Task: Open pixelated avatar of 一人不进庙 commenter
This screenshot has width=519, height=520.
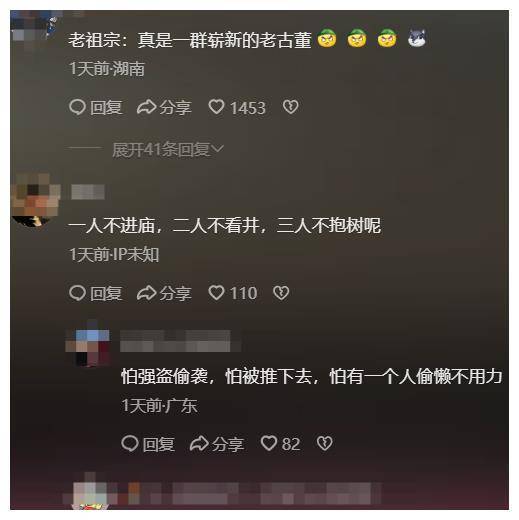Action: coord(35,199)
